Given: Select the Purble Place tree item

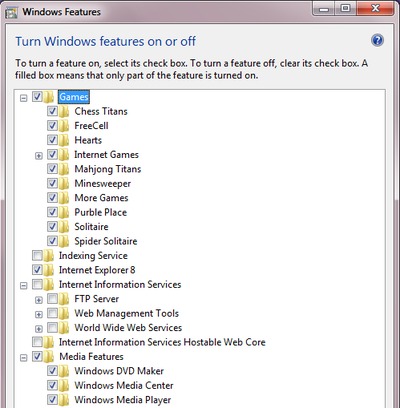Looking at the screenshot, I should (100, 212).
